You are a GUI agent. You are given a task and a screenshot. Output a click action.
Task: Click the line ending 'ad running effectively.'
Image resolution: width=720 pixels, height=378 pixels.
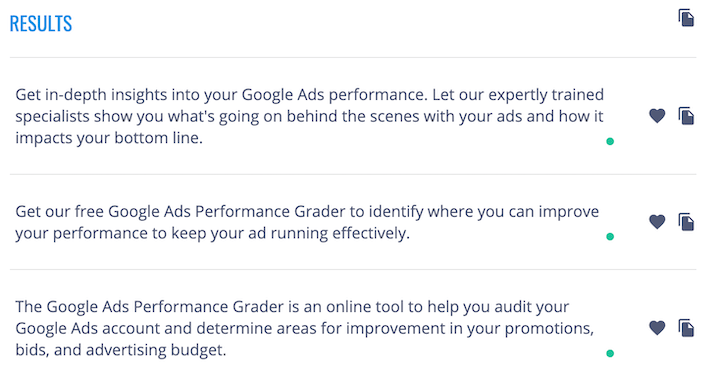(x=213, y=233)
